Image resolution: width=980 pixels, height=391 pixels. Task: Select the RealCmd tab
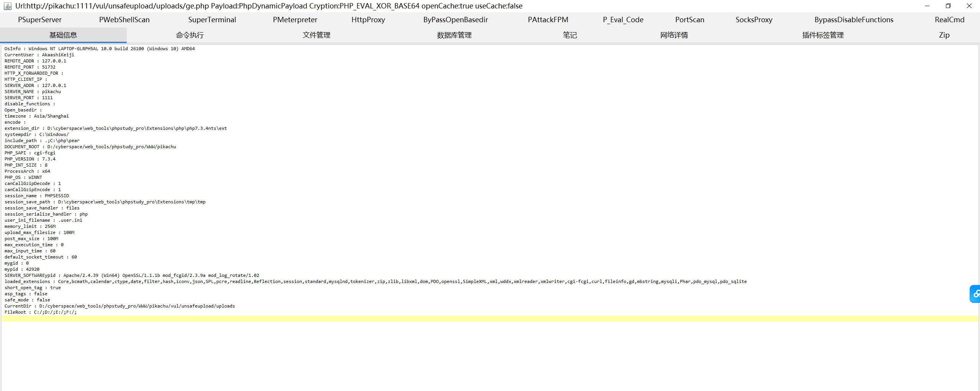950,20
